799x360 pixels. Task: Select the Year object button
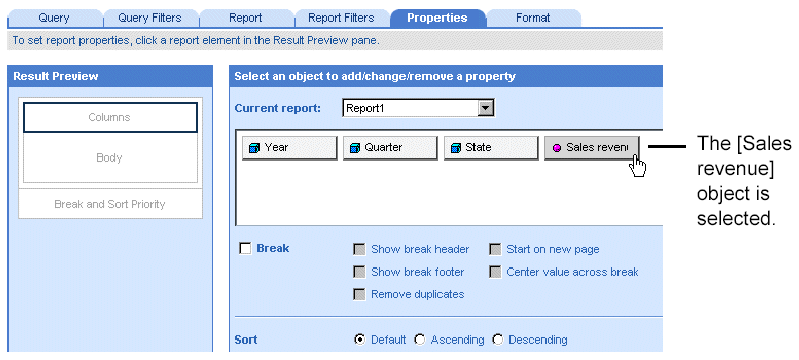289,148
